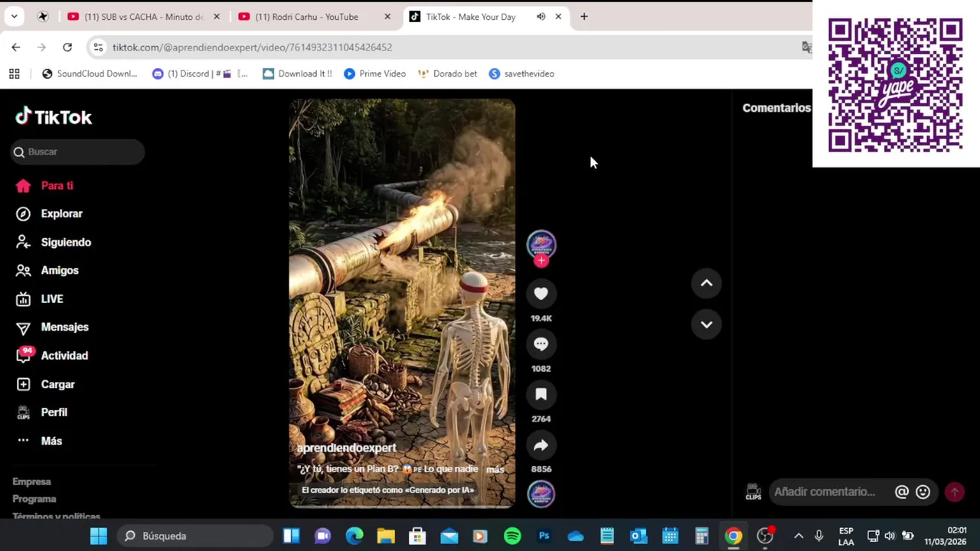Go back with browser back arrow
The height and width of the screenshot is (551, 980).
pos(16,47)
